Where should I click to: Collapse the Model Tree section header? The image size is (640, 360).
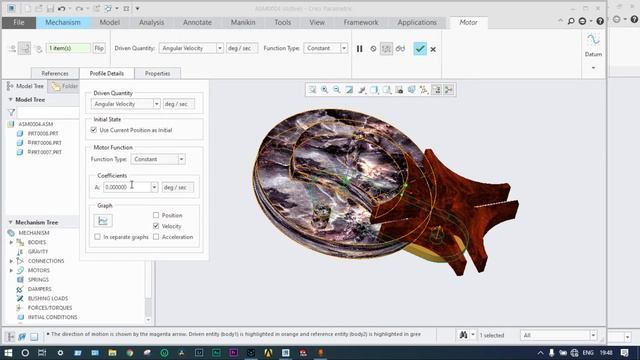click(x=10, y=100)
